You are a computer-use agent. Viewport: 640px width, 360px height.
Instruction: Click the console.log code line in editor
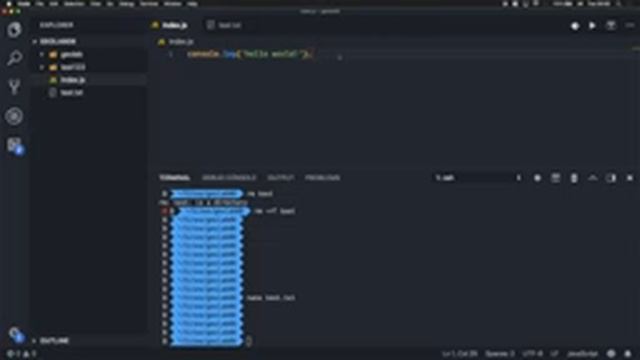(250, 54)
